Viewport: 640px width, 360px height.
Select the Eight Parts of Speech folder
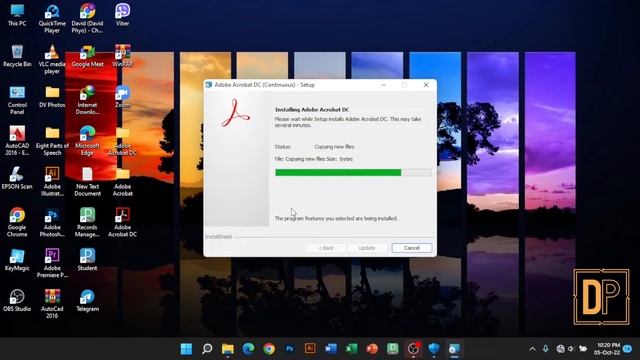(x=52, y=141)
